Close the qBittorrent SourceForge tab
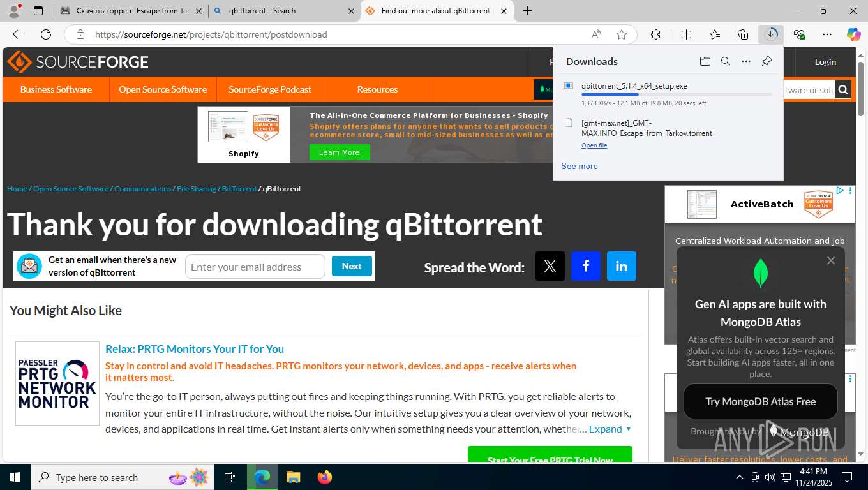The height and width of the screenshot is (490, 868). 504,11
